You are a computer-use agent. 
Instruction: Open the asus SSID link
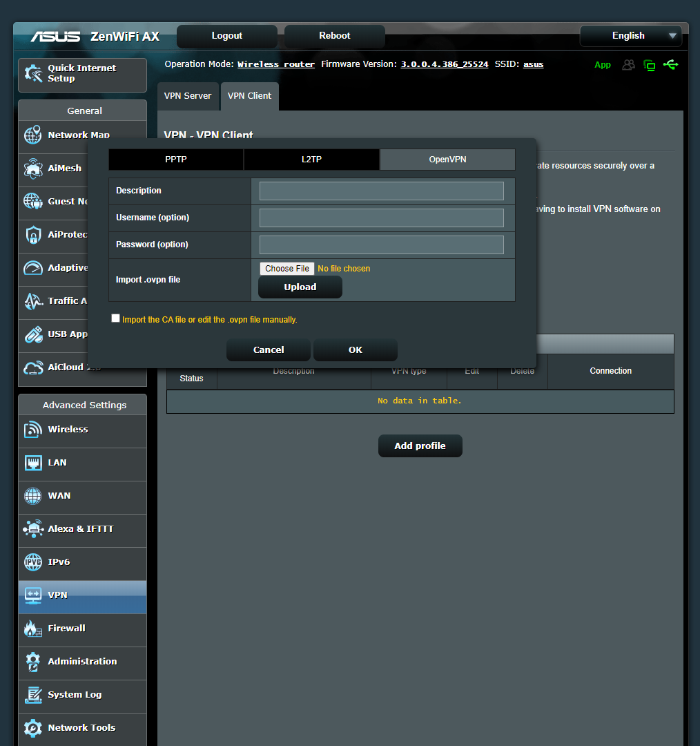pyautogui.click(x=533, y=64)
